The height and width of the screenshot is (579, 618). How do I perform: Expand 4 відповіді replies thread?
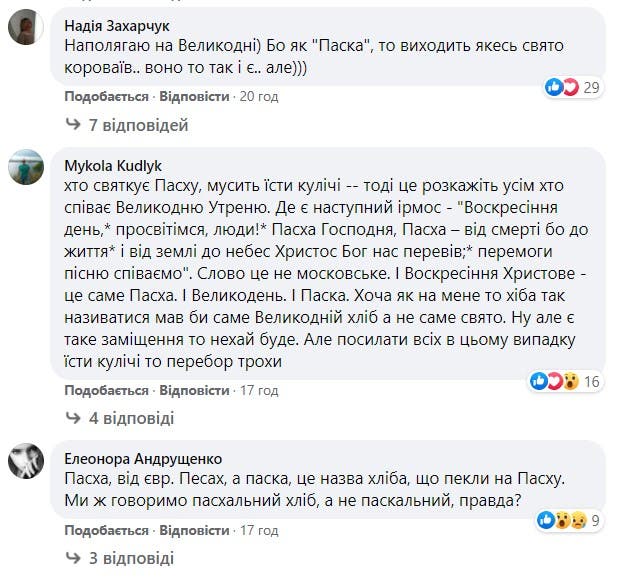coord(133,418)
